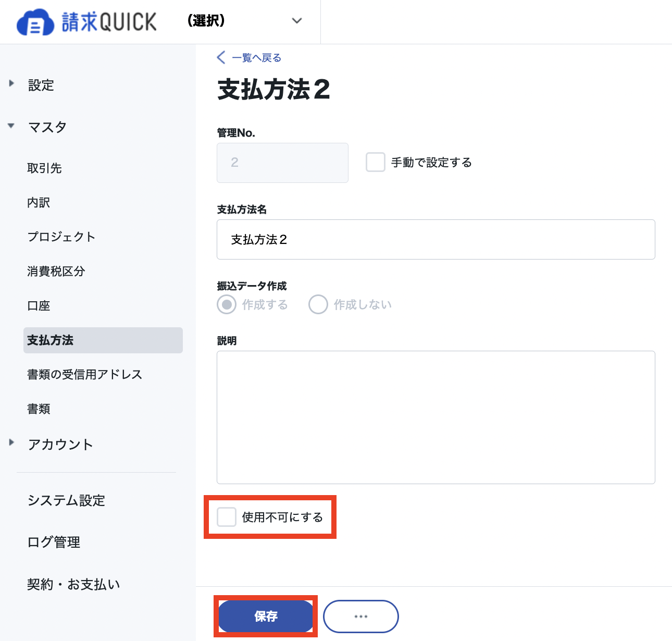Click the 支払方法名 text field
672x641 pixels.
coord(436,239)
